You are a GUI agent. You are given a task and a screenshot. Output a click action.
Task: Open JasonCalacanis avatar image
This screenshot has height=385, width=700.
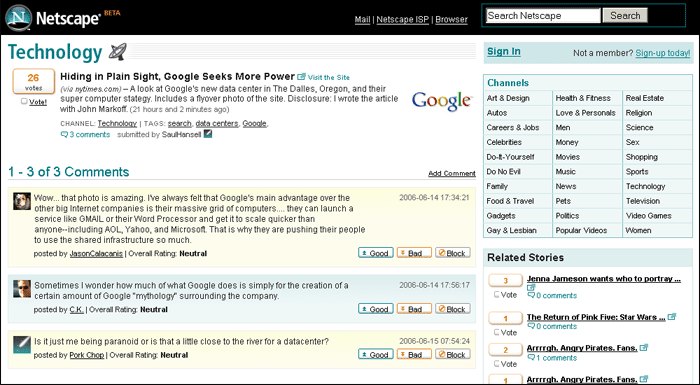[22, 201]
